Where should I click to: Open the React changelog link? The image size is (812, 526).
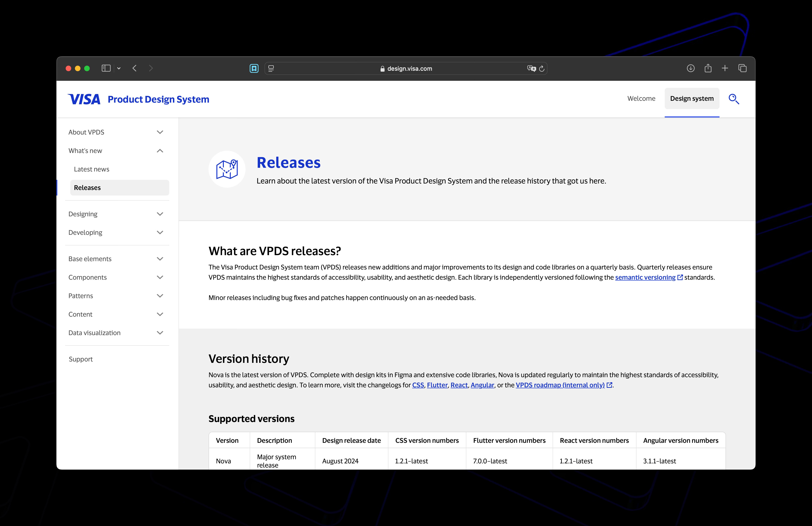click(459, 385)
